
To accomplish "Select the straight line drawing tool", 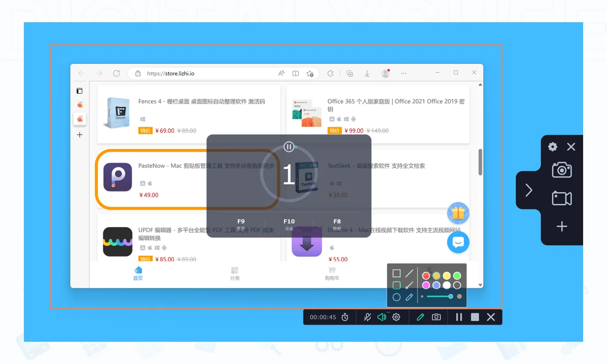I will click(x=410, y=273).
